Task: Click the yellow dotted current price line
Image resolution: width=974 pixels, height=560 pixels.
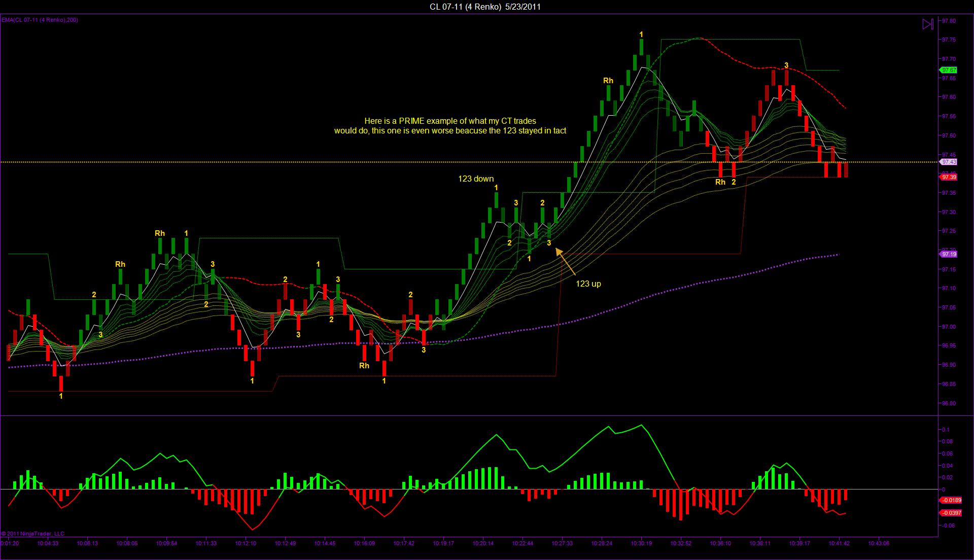Action: click(x=469, y=162)
